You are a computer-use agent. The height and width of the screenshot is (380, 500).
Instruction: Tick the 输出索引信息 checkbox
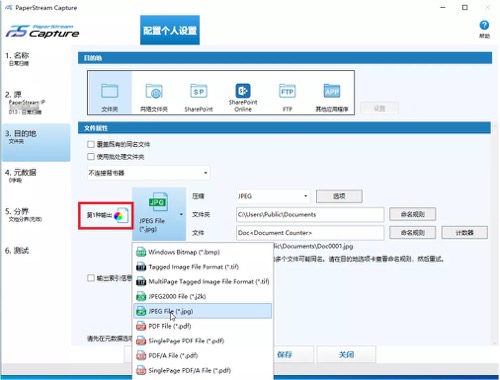point(91,278)
